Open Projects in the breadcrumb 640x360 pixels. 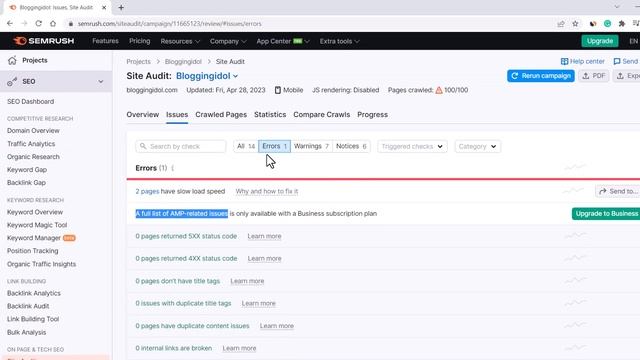point(138,62)
